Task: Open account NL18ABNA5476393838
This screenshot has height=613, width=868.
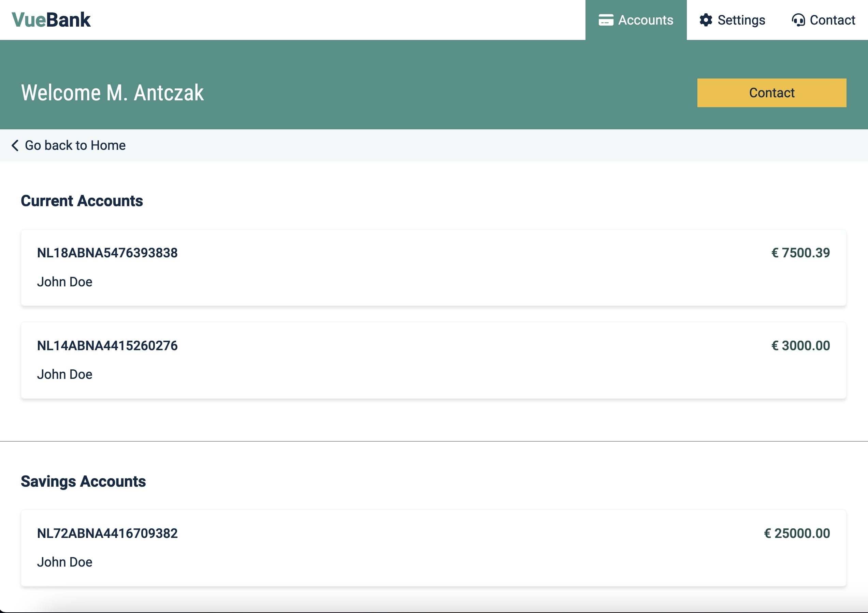Action: [107, 253]
